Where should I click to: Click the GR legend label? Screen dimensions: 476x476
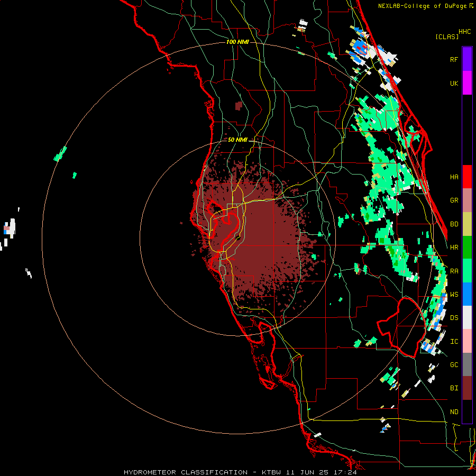click(x=454, y=200)
